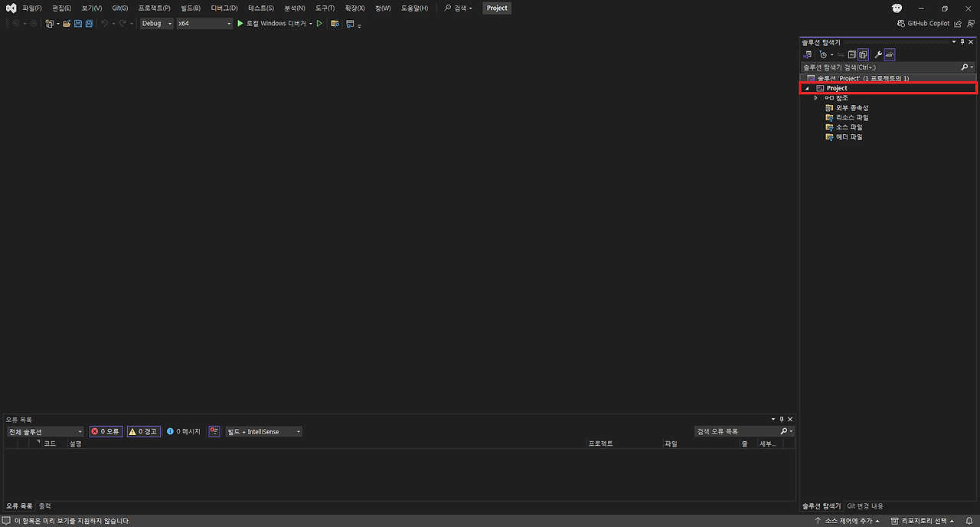
Task: Open the x64 platform dropdown
Action: point(204,23)
